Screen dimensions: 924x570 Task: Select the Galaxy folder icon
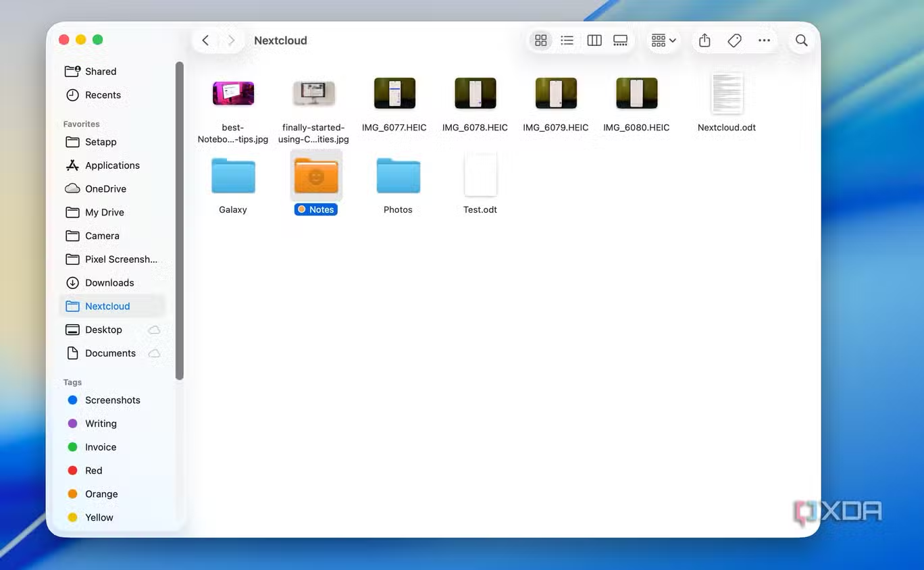pos(233,176)
